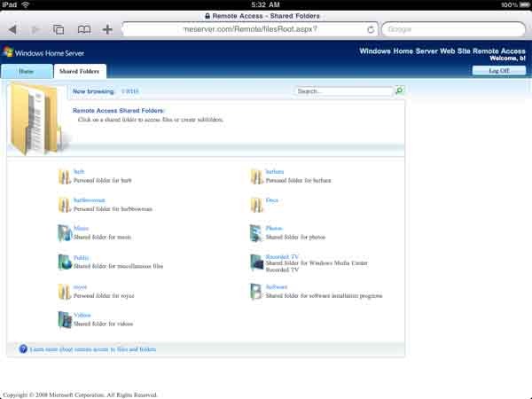The image size is (532, 399).
Task: Select the Shared Folders tab
Action: tap(80, 71)
